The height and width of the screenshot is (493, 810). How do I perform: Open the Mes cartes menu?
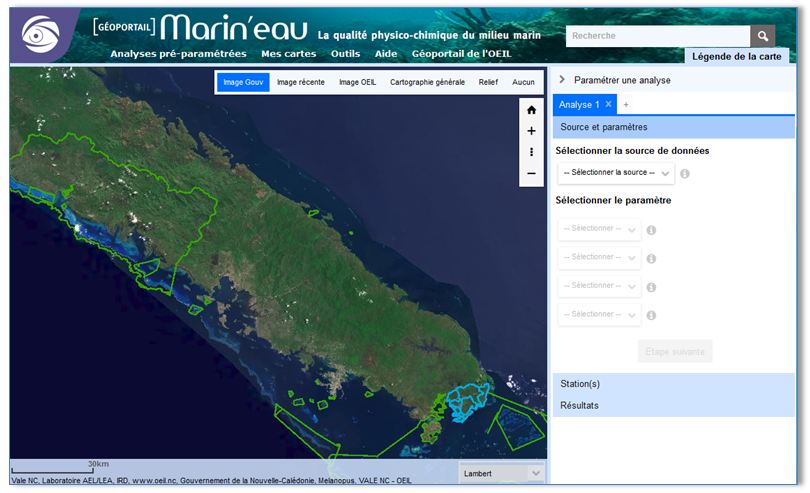click(288, 54)
